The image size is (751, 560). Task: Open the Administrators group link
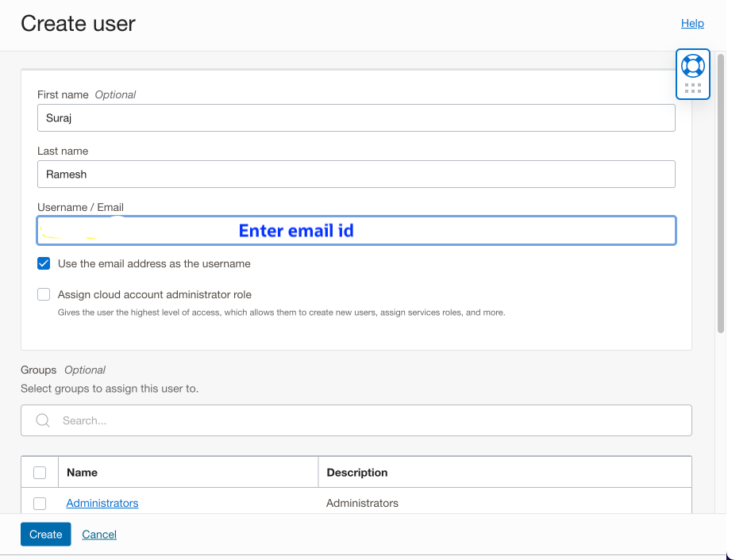tap(102, 503)
